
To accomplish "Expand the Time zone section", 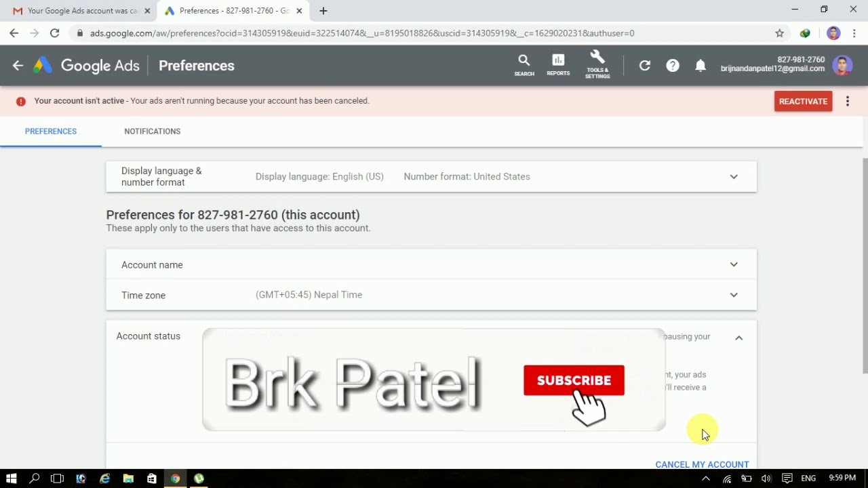I will click(x=431, y=295).
